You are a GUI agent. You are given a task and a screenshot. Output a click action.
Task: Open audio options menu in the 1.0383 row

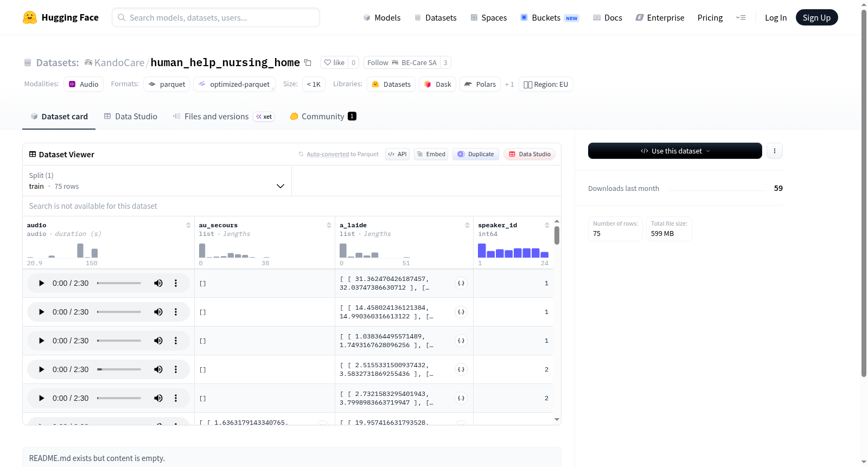176,341
